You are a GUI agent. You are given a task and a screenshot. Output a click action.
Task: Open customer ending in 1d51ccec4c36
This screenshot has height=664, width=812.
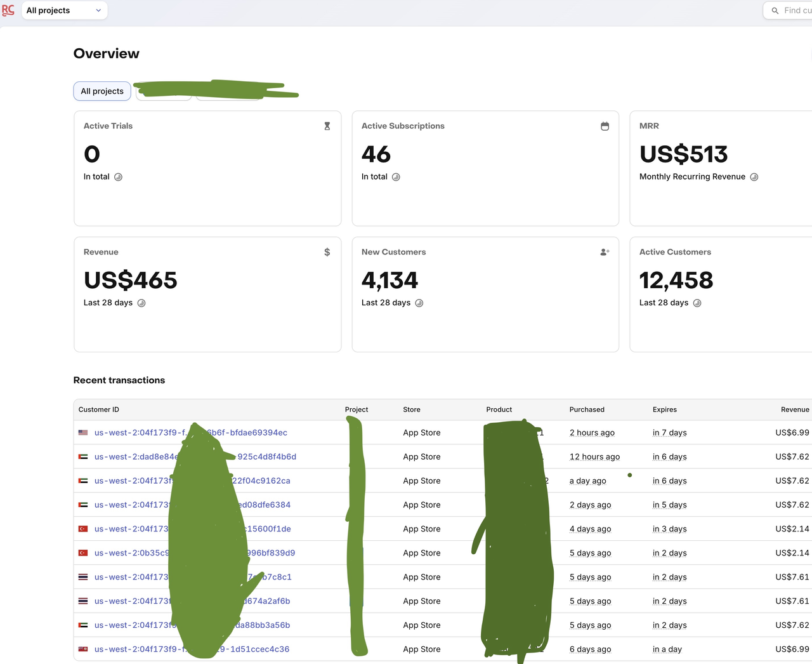[x=192, y=649]
